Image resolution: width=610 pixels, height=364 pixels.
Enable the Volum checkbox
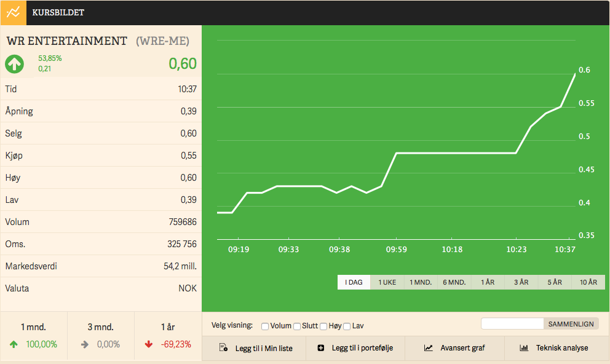265,326
